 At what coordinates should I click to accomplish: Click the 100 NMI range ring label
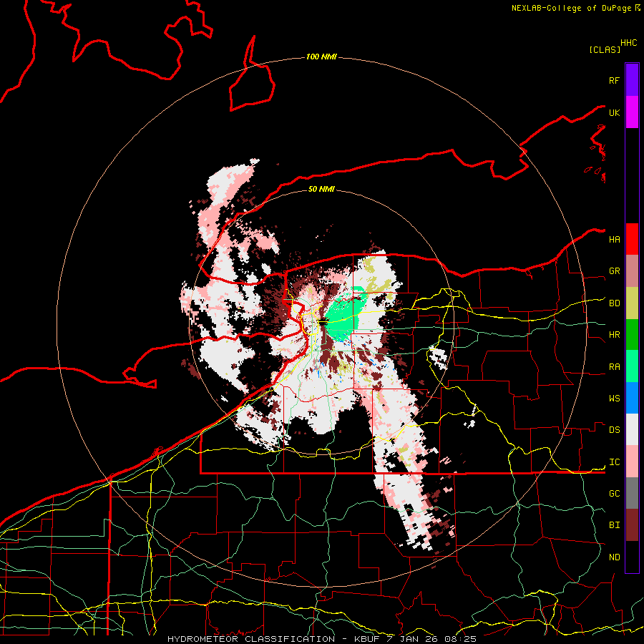click(x=321, y=57)
